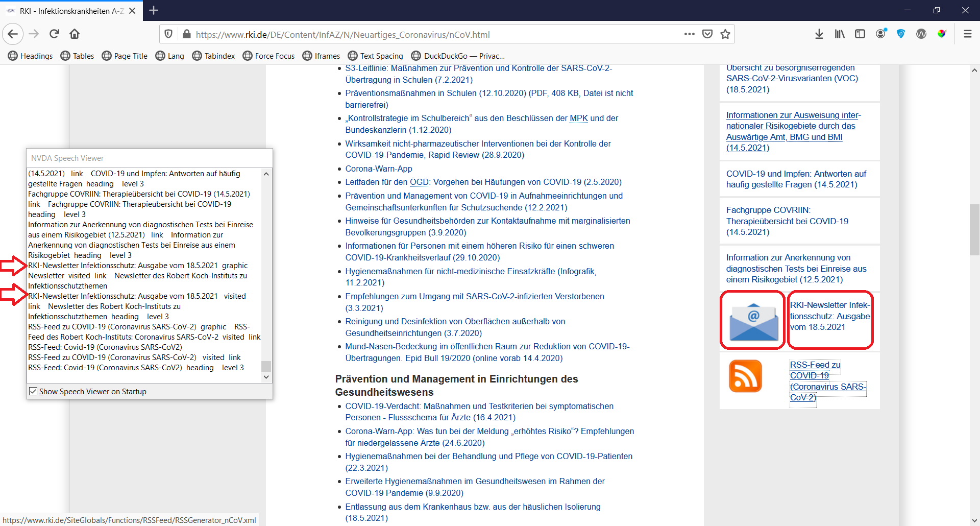Open the RKI-Newsletter Infektionsschutz link

click(x=830, y=316)
